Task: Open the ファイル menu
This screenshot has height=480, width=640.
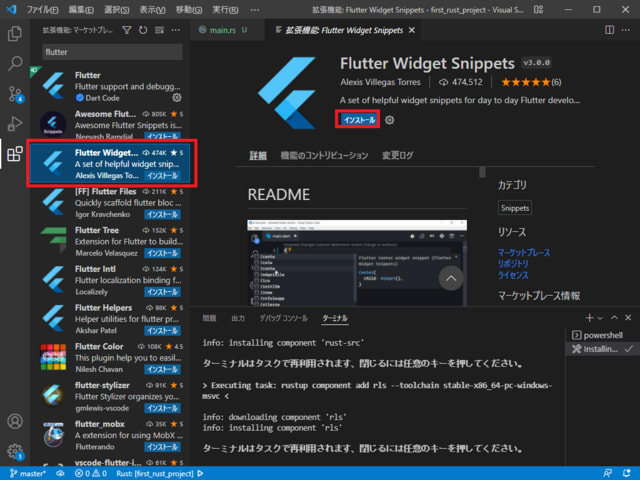Action: 40,8
